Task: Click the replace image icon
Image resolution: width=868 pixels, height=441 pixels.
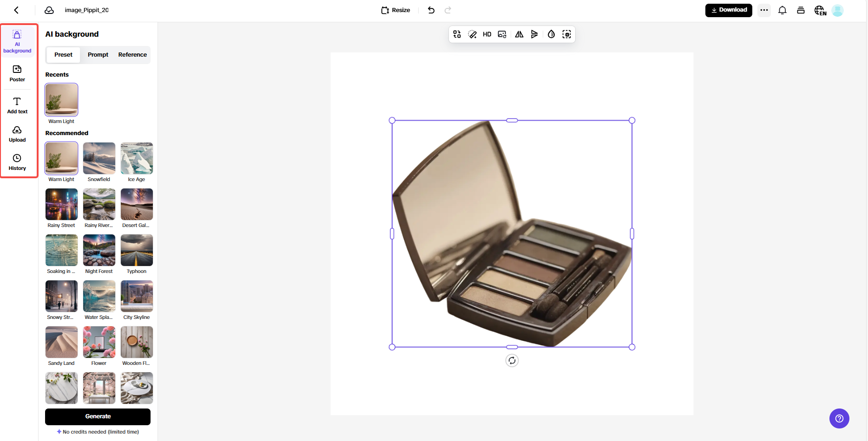Action: tap(501, 34)
